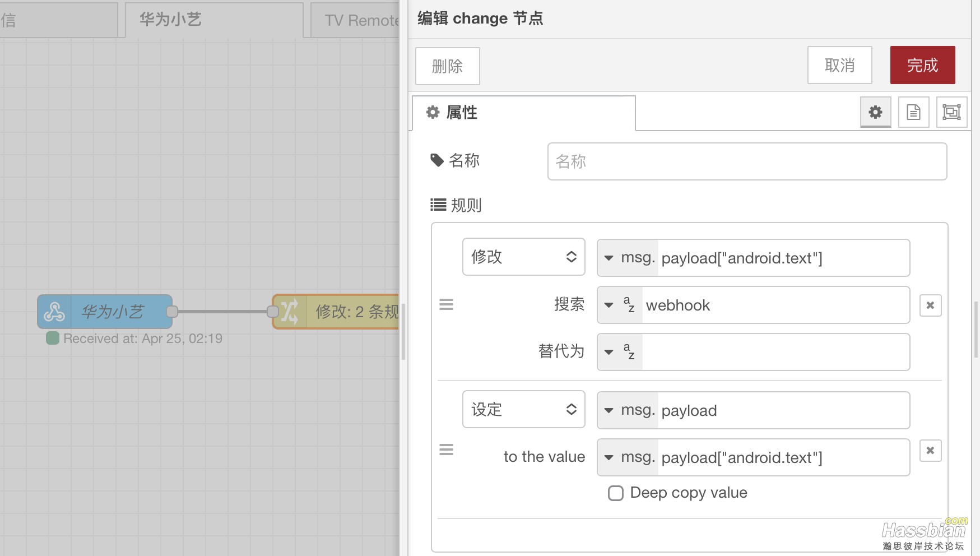Select the 属性 properties tab
This screenshot has width=980, height=556.
(524, 113)
